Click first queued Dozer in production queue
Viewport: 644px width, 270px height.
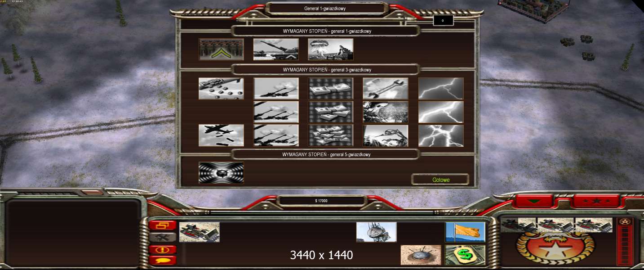pos(519,225)
